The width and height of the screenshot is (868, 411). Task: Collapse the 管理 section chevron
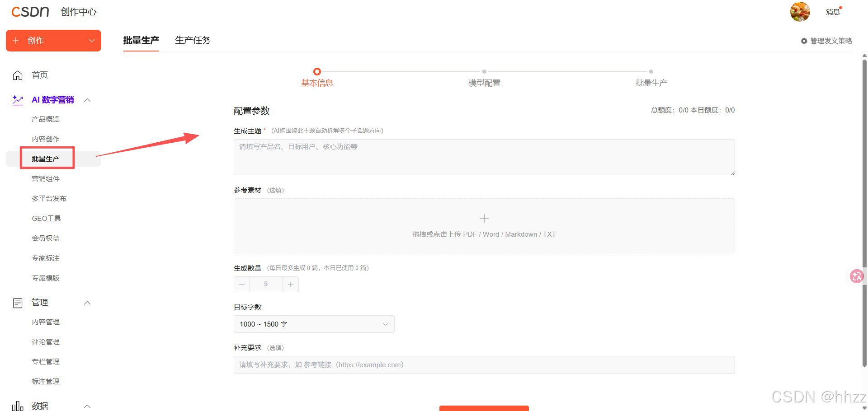click(88, 303)
